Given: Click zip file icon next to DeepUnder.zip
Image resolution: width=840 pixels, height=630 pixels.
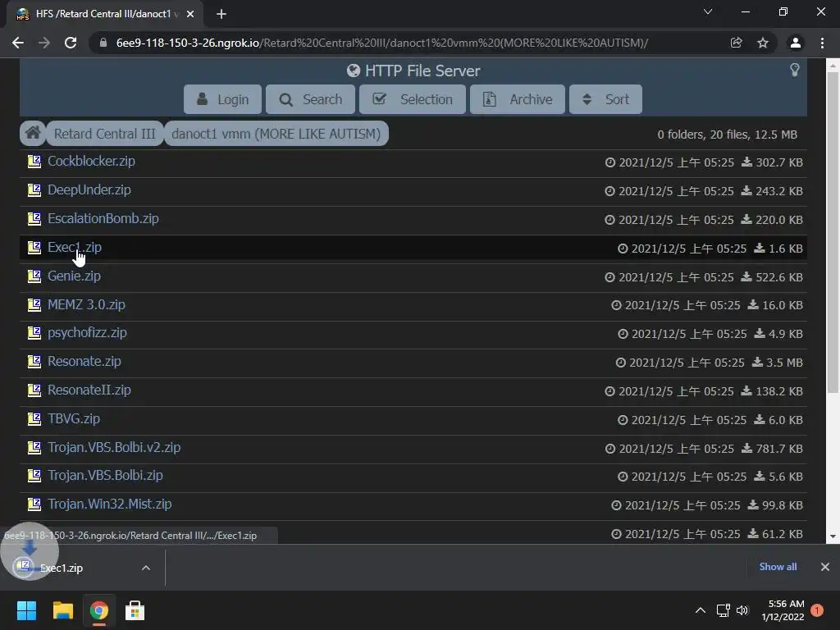Looking at the screenshot, I should click(x=34, y=190).
